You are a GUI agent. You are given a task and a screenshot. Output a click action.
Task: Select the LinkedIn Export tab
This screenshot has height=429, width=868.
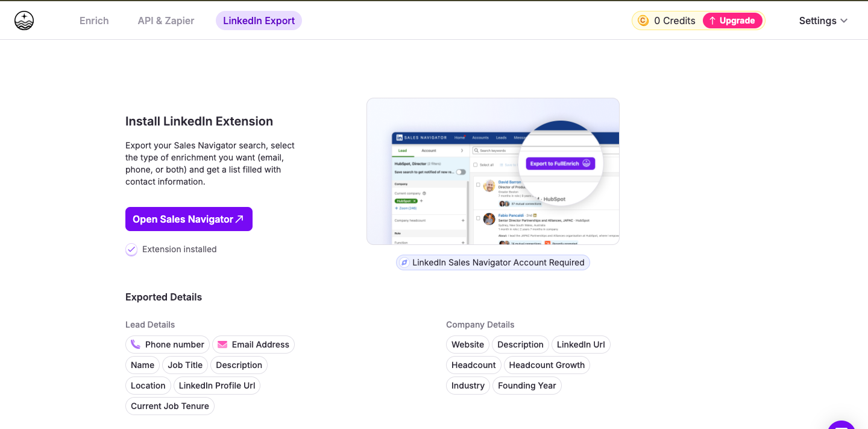click(259, 21)
